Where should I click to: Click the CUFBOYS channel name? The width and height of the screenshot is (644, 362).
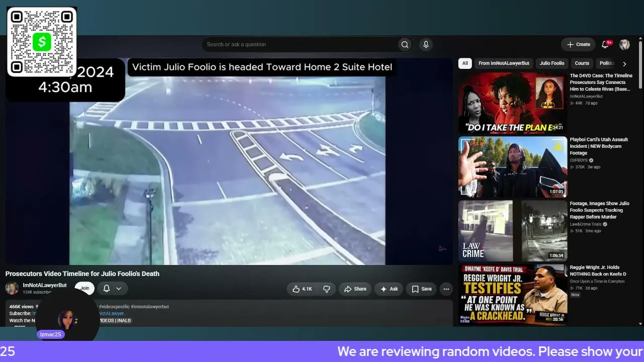click(579, 160)
